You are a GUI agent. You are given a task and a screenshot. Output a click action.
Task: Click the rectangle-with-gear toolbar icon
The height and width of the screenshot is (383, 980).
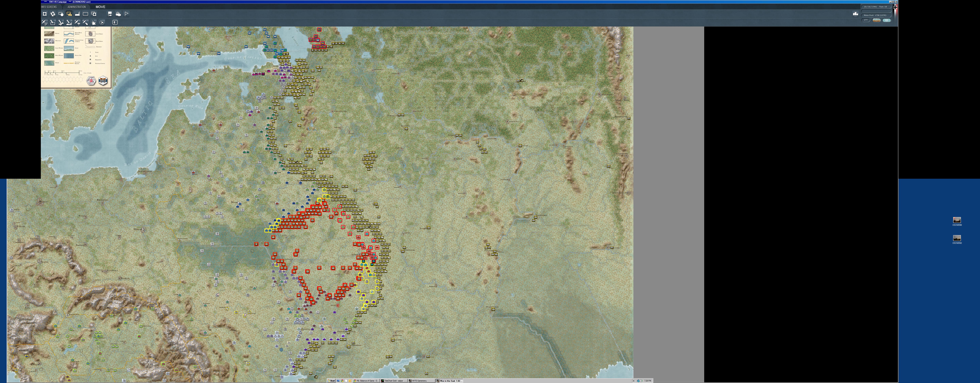click(94, 14)
